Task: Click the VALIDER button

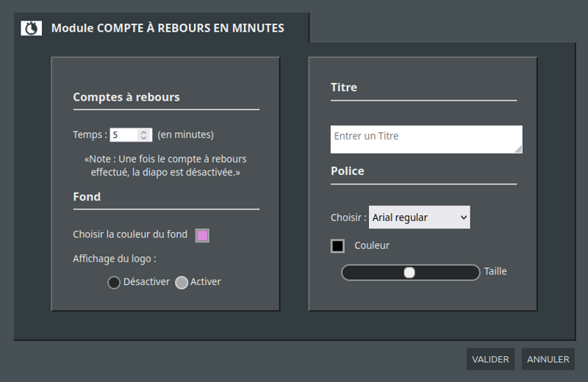Action: point(490,359)
